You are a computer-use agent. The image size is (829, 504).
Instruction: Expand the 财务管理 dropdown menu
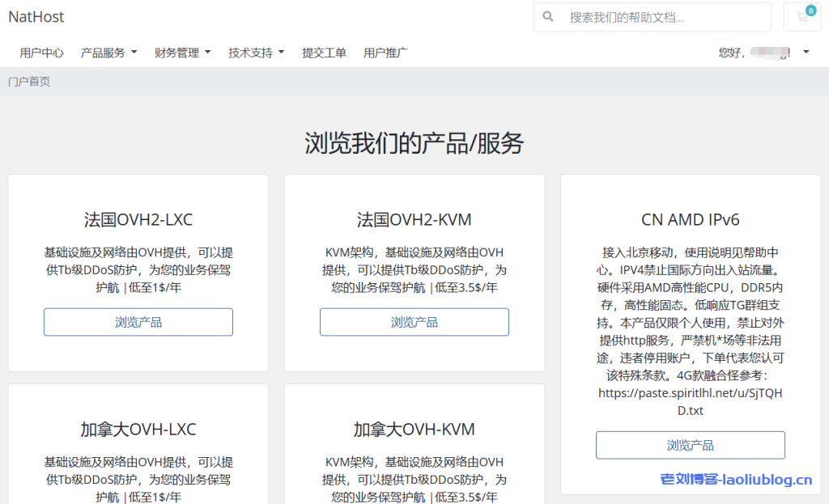[183, 51]
